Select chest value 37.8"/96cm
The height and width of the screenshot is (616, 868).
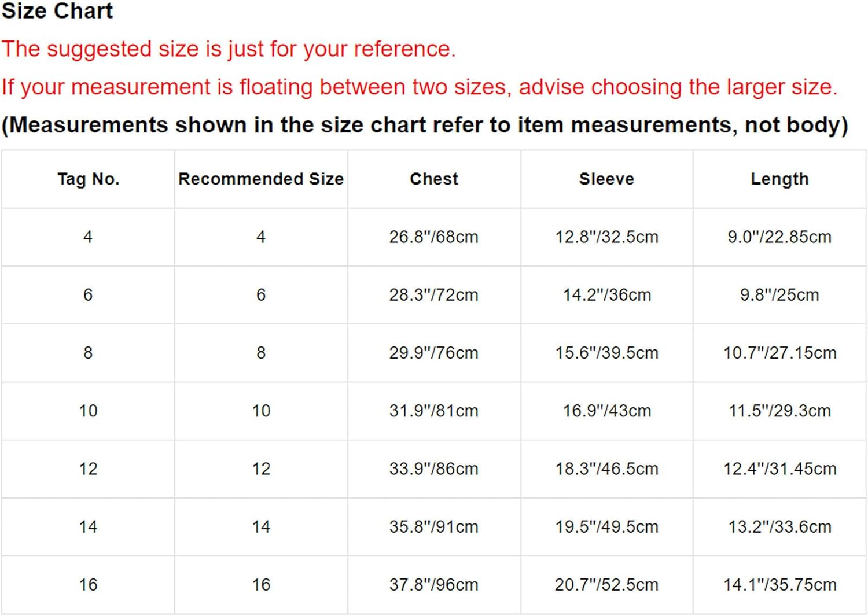click(x=434, y=585)
